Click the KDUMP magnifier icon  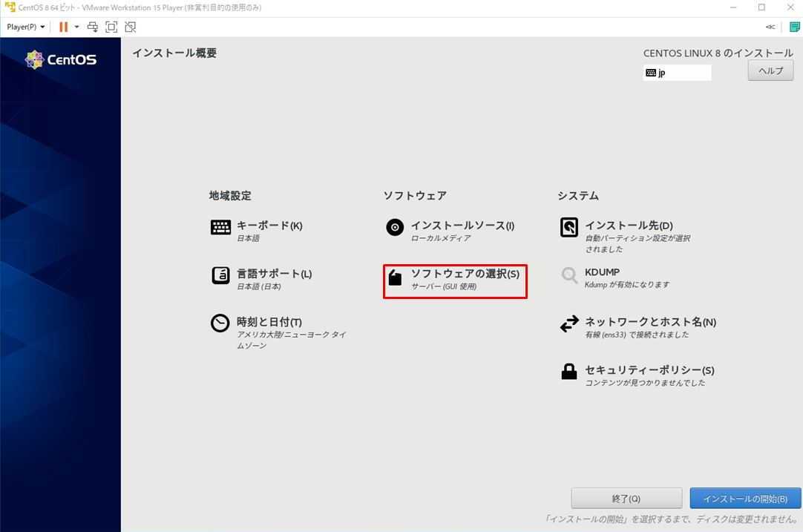coord(569,275)
